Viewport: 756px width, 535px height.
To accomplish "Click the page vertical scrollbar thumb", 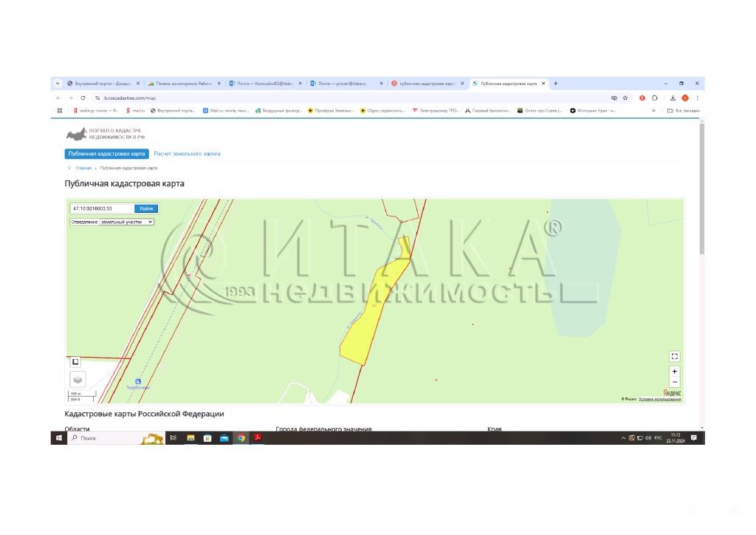I will coord(702,188).
